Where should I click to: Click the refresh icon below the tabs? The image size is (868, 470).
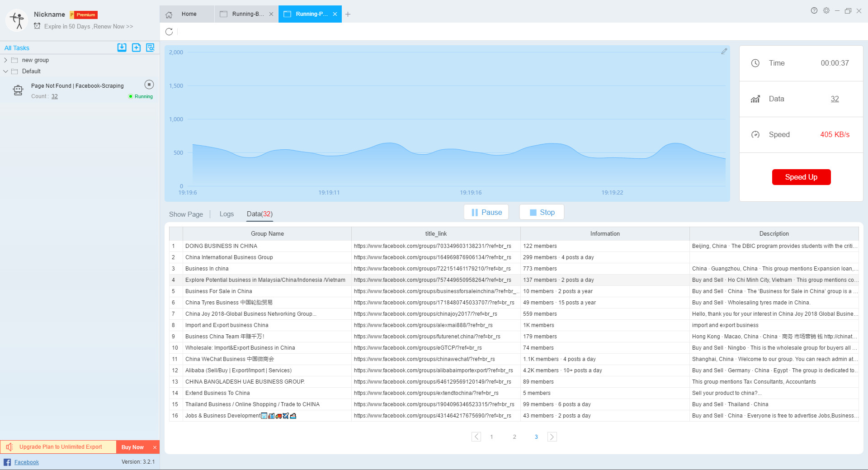pos(169,32)
